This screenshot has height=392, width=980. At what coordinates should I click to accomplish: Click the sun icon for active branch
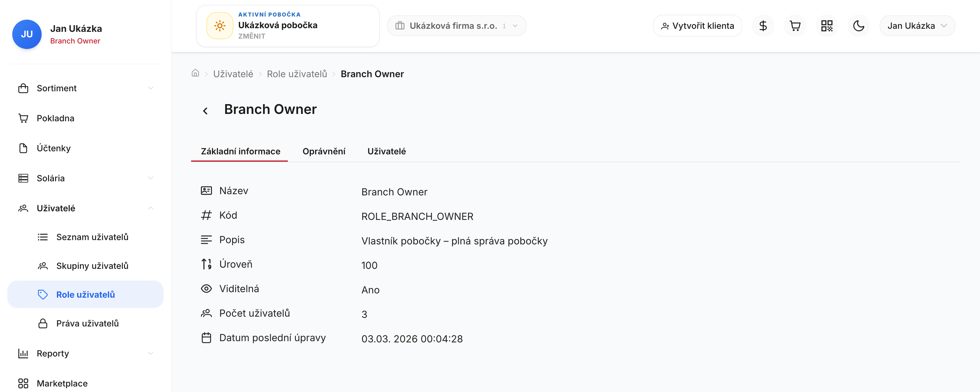(x=220, y=26)
